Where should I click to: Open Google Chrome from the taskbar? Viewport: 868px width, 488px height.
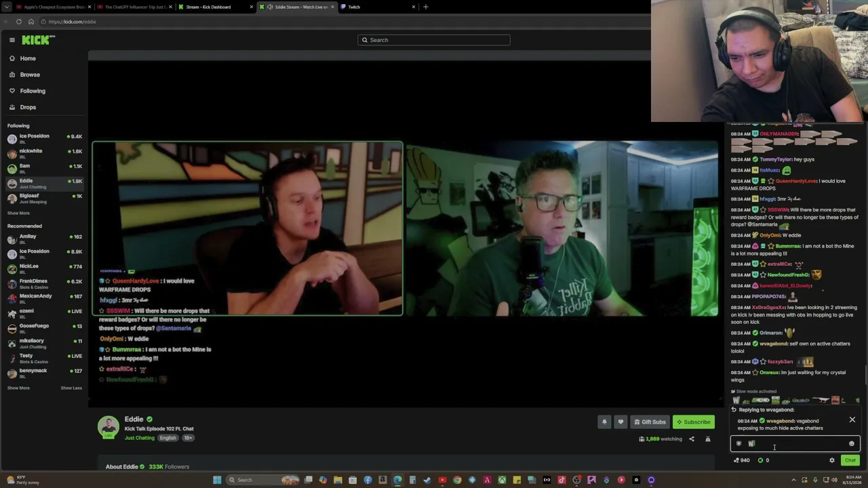click(457, 480)
